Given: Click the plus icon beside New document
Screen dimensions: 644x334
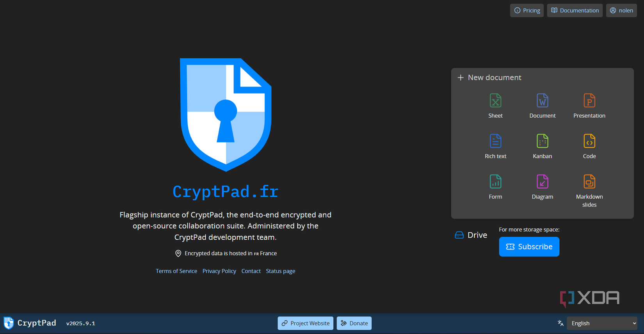Looking at the screenshot, I should (461, 78).
